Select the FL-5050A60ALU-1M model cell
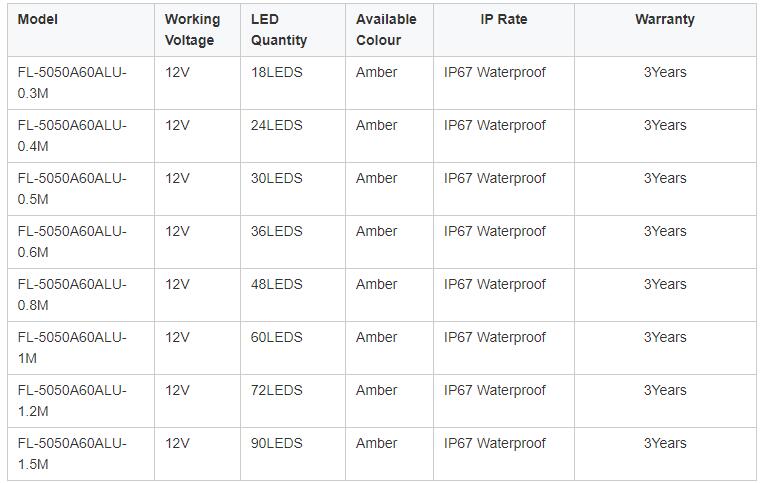Screen dimensions: 764x483 pyautogui.click(x=72, y=347)
